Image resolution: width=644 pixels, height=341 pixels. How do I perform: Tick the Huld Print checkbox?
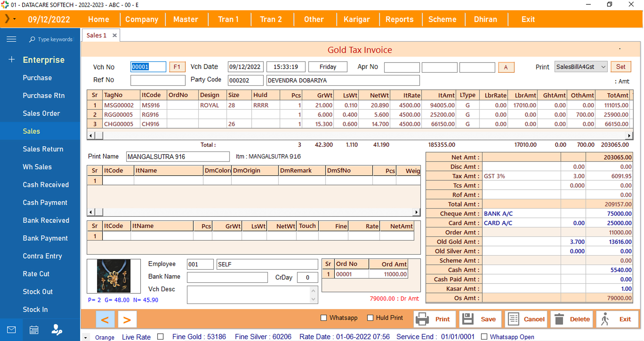(x=370, y=318)
